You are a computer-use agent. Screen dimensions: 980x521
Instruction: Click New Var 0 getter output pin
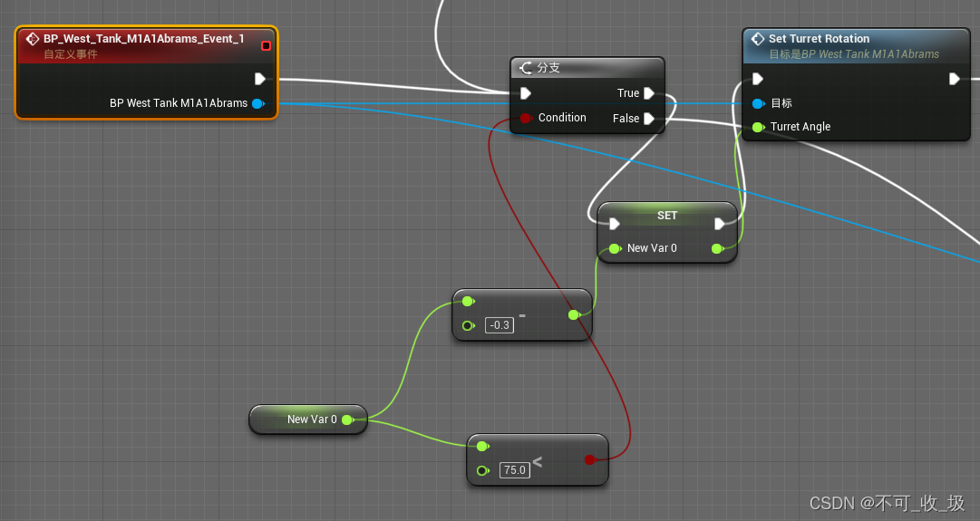point(347,420)
